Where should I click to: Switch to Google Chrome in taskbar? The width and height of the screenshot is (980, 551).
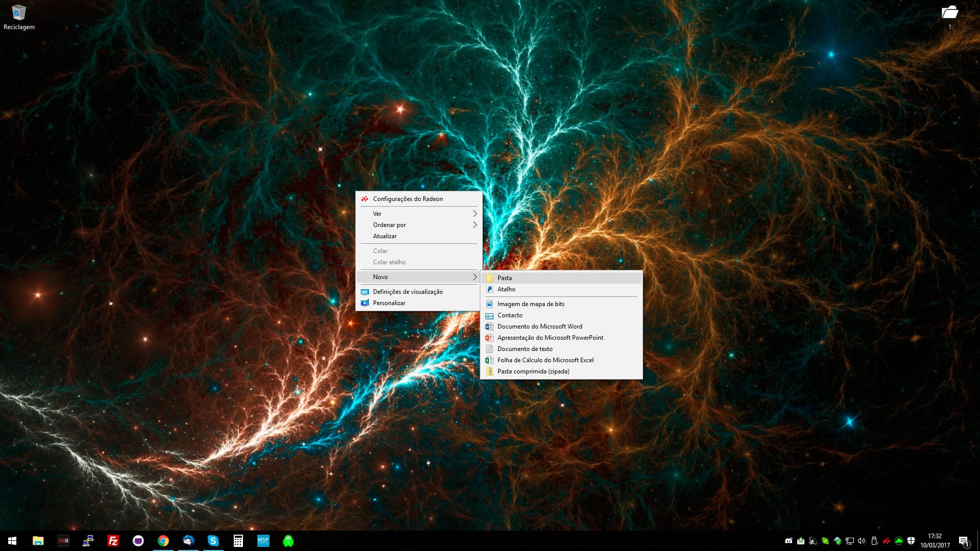point(163,541)
